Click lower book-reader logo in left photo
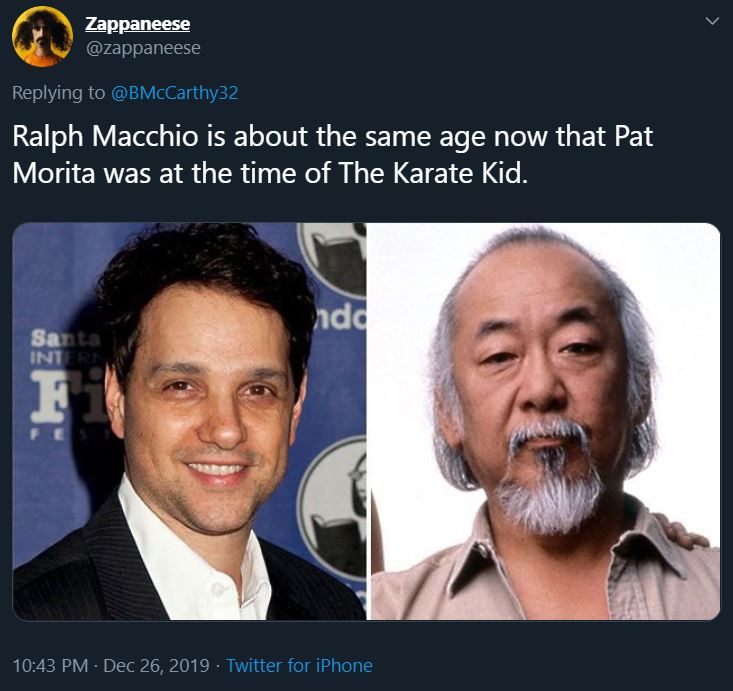 point(333,509)
